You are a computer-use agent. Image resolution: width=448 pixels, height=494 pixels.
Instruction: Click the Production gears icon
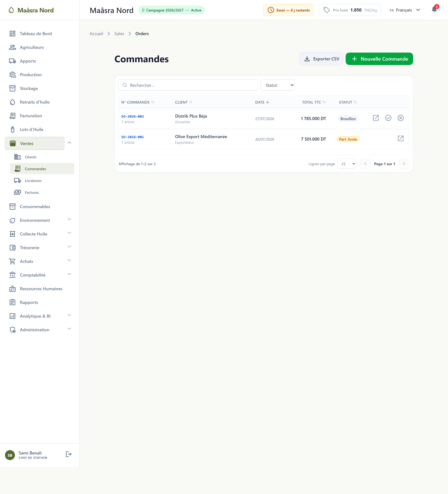click(x=12, y=75)
